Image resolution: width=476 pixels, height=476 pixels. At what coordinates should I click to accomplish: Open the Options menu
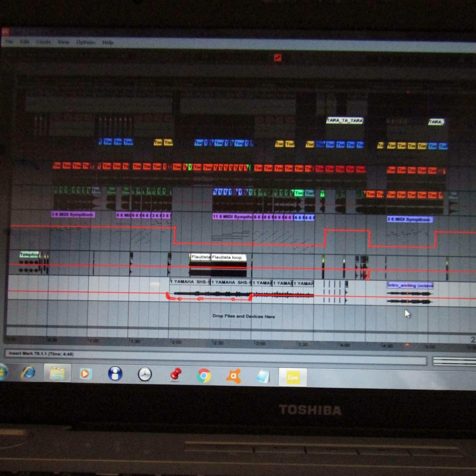click(86, 42)
